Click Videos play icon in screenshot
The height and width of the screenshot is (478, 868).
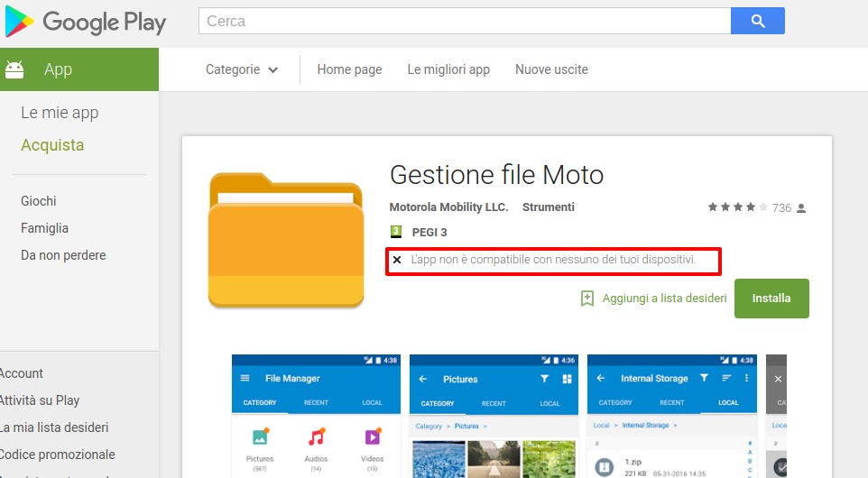pyautogui.click(x=373, y=437)
